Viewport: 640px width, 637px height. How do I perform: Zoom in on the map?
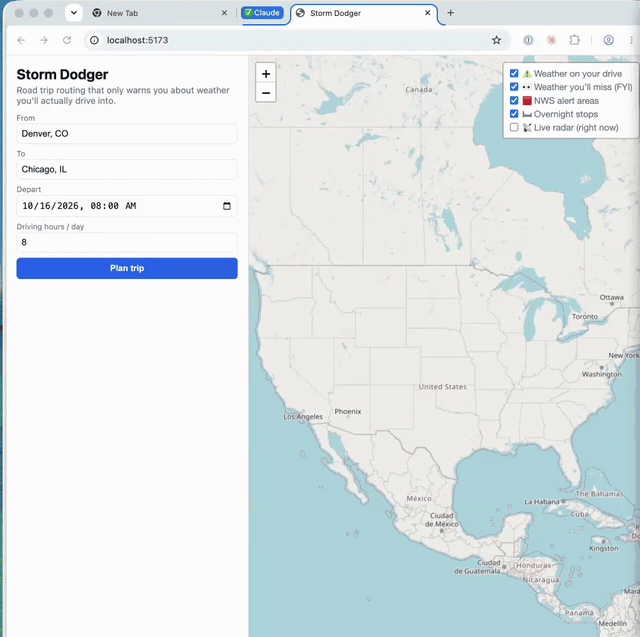click(x=266, y=74)
